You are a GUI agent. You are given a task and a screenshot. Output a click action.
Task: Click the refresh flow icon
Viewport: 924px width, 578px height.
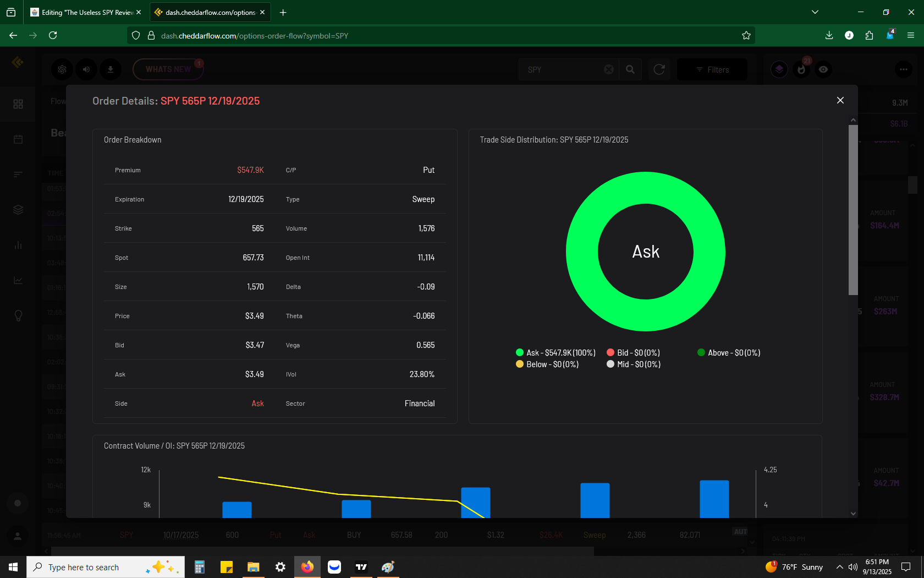[x=659, y=69]
